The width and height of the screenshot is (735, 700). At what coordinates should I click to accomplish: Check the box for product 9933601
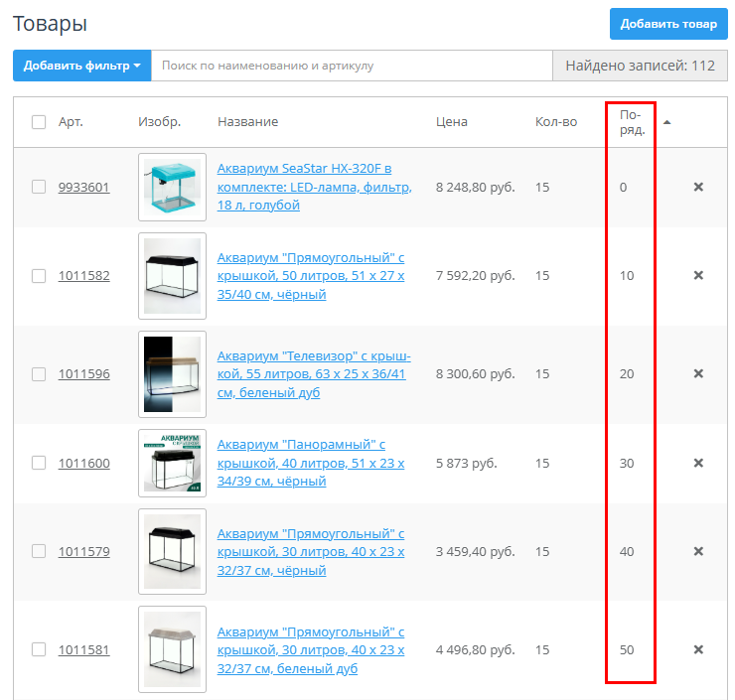(x=39, y=187)
